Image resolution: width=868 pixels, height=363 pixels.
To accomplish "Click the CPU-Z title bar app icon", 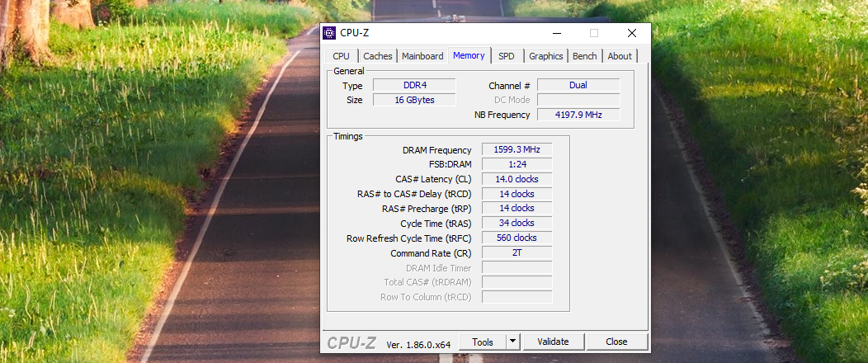I will [329, 33].
